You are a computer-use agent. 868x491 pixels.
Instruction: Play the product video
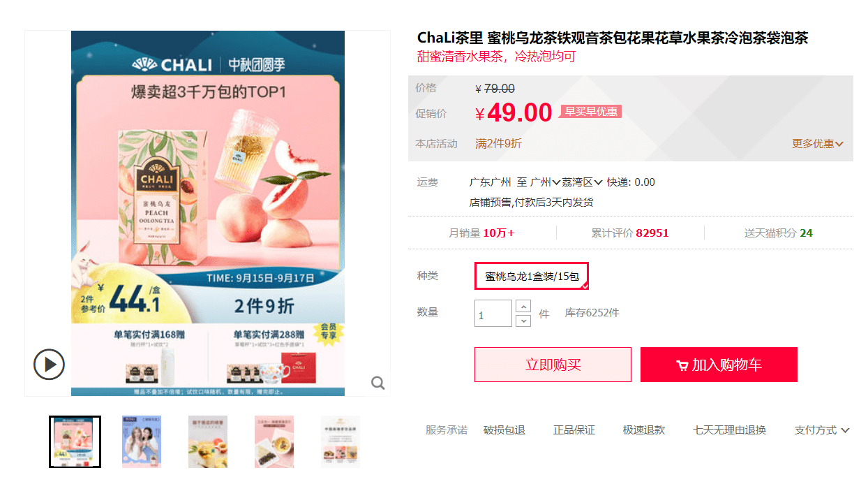click(x=50, y=364)
